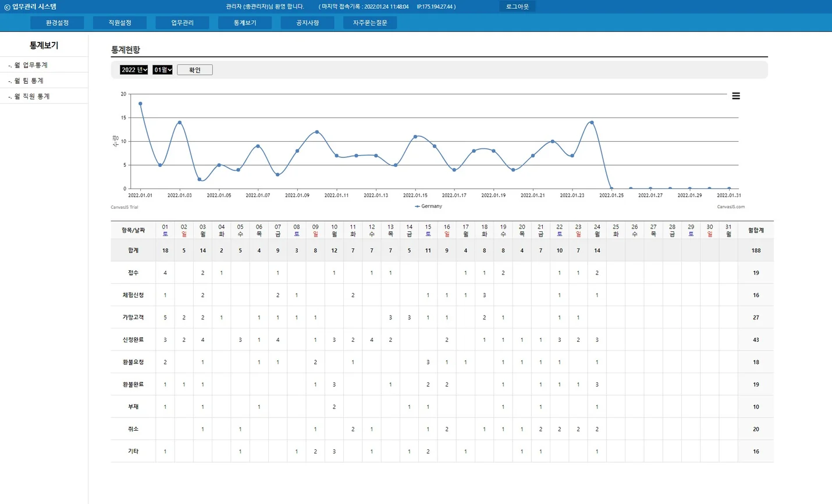Click the chart data point at 2022.01.03
This screenshot has width=832, height=504.
click(180, 123)
